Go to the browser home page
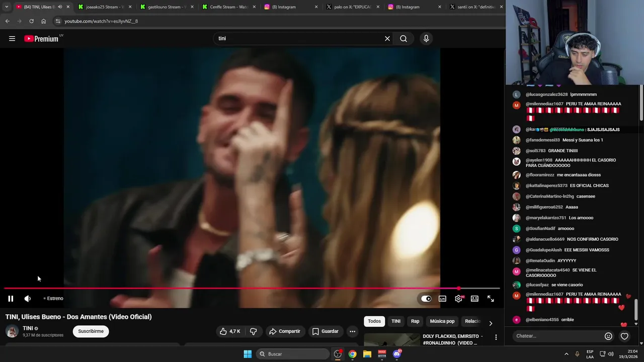This screenshot has width=644, height=362. (44, 21)
